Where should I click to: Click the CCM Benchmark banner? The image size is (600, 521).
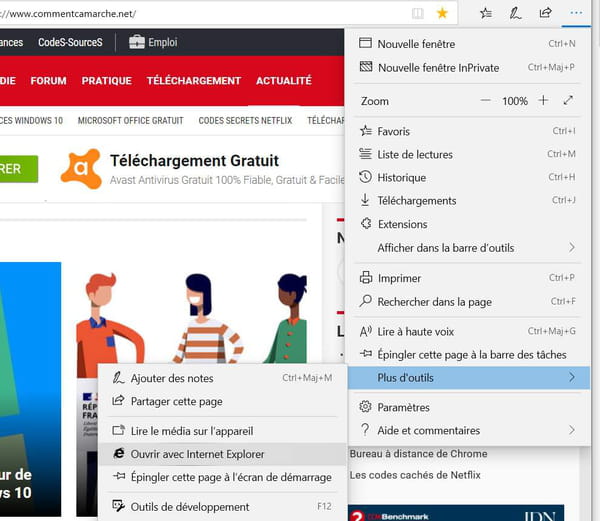point(456,513)
